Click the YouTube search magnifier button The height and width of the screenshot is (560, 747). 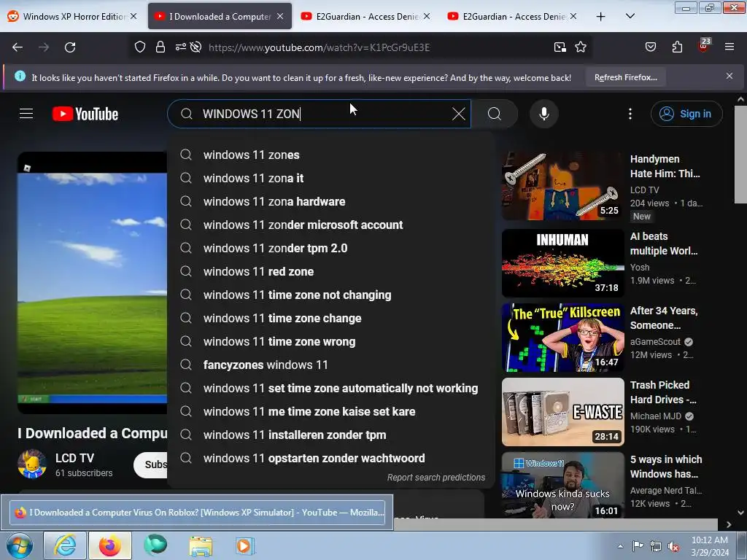[495, 114]
